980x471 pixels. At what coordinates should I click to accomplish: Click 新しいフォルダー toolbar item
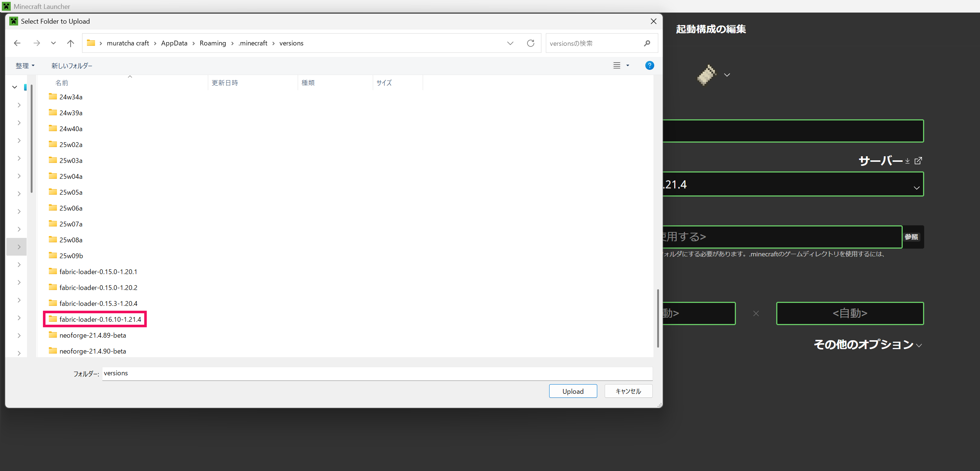coord(72,65)
